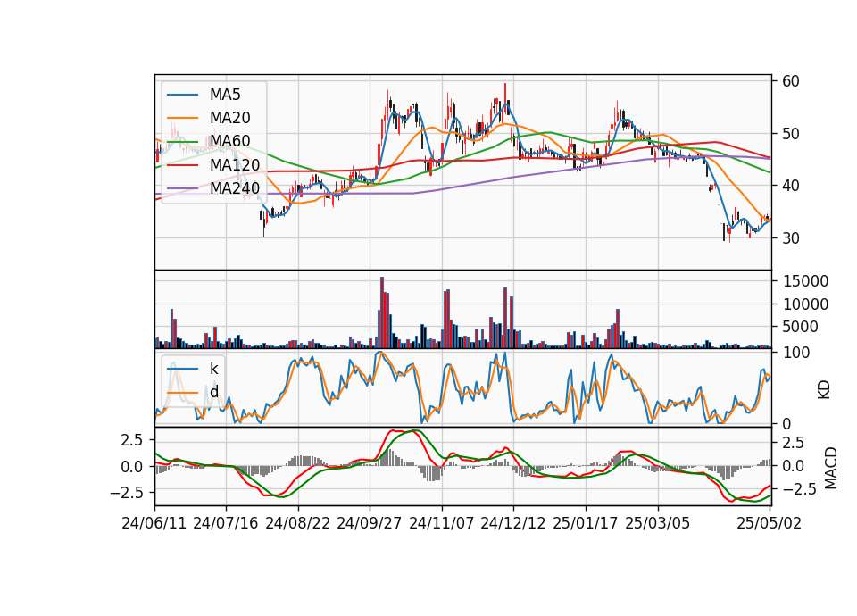Viewport: 857px width, 616px height.
Task: Click the 24/07/16 date tick label
Action: pos(226,523)
